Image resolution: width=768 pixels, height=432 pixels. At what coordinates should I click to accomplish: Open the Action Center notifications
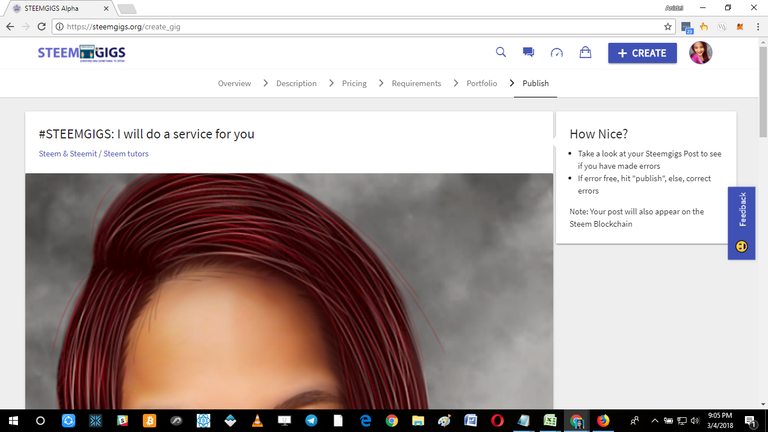[750, 421]
